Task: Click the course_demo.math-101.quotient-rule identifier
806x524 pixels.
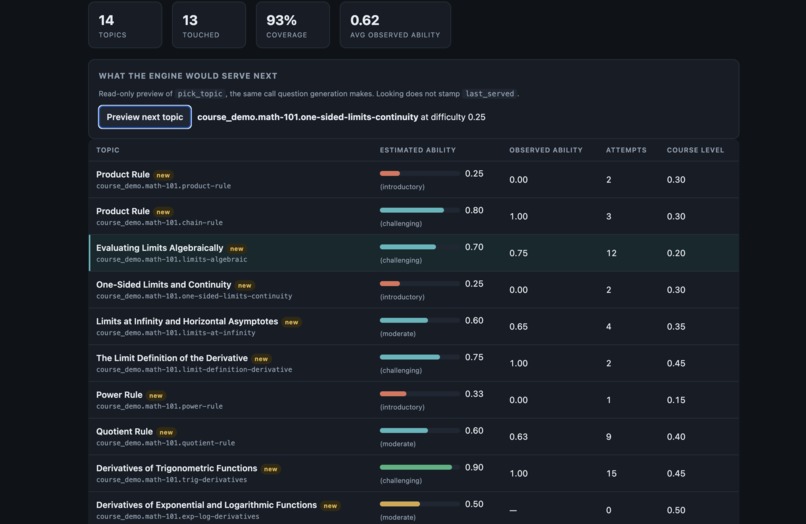Action: point(166,443)
